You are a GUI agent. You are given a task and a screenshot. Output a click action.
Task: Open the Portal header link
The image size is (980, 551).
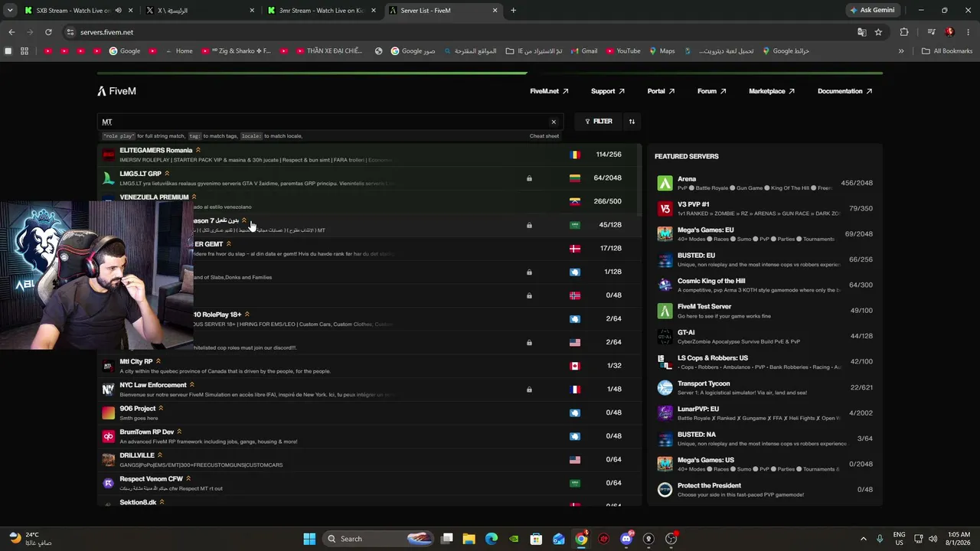661,91
